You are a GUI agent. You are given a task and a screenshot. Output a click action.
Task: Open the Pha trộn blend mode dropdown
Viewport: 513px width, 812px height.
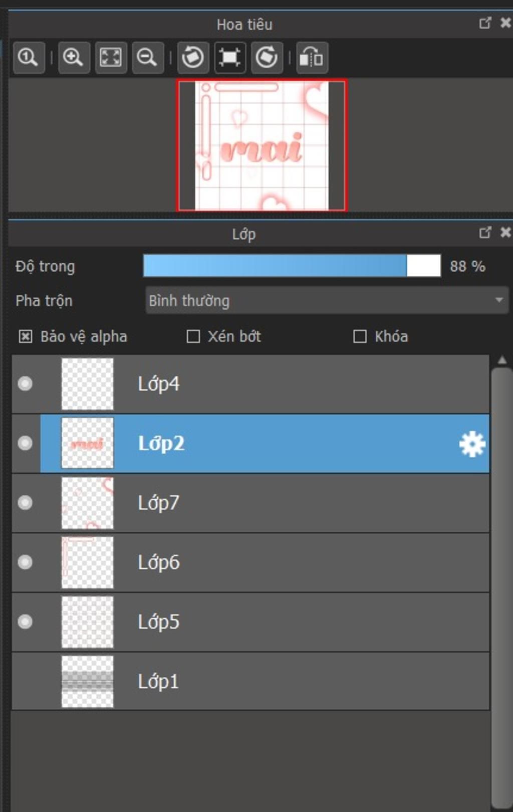(x=327, y=300)
